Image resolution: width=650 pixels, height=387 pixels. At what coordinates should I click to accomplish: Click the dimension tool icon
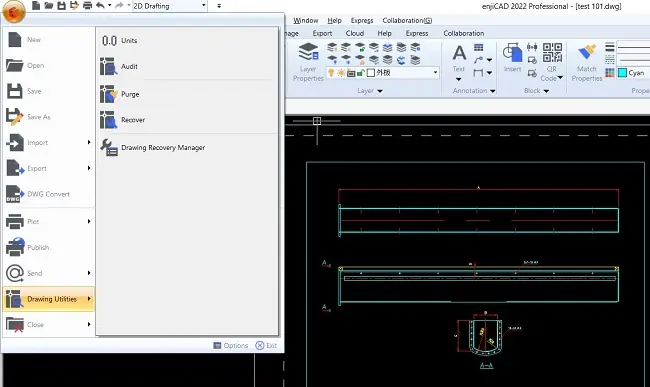point(478,73)
